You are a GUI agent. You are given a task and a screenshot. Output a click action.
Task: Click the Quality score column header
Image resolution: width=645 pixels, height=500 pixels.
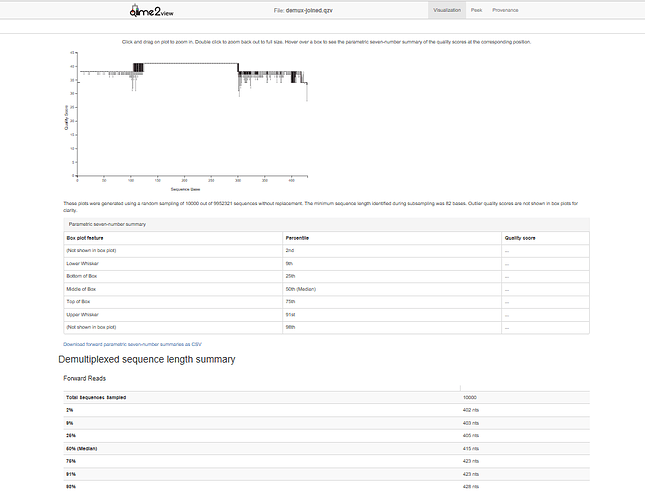click(x=521, y=237)
